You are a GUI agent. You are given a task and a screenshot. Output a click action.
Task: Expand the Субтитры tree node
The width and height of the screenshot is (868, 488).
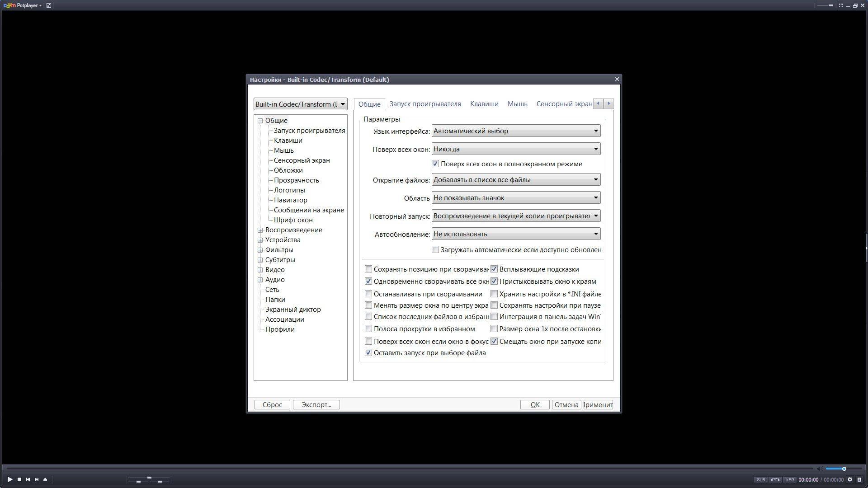pos(260,260)
